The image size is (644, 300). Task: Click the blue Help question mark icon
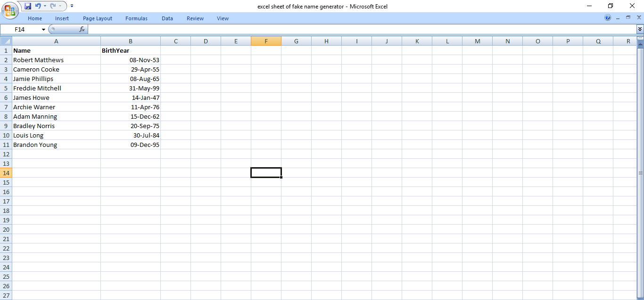coord(608,18)
